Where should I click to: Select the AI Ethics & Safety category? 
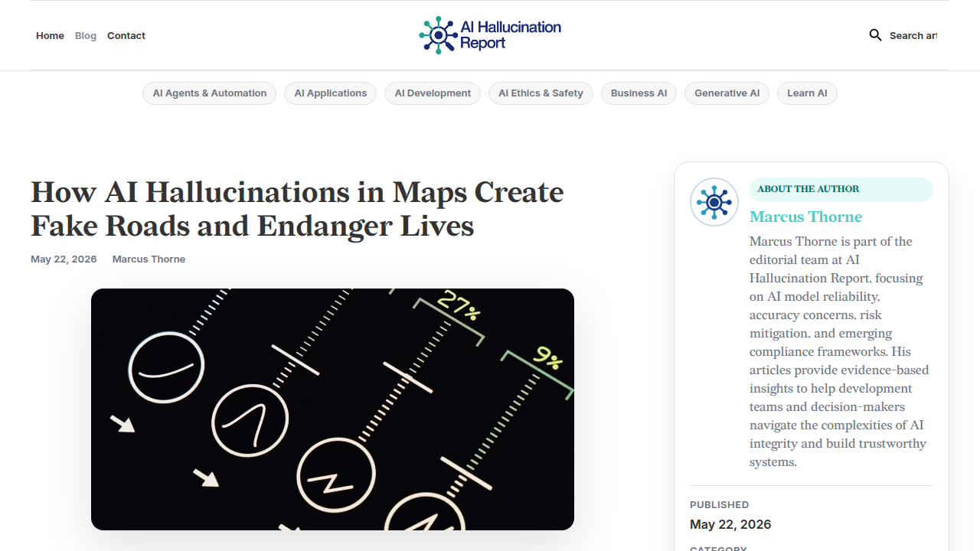[541, 93]
